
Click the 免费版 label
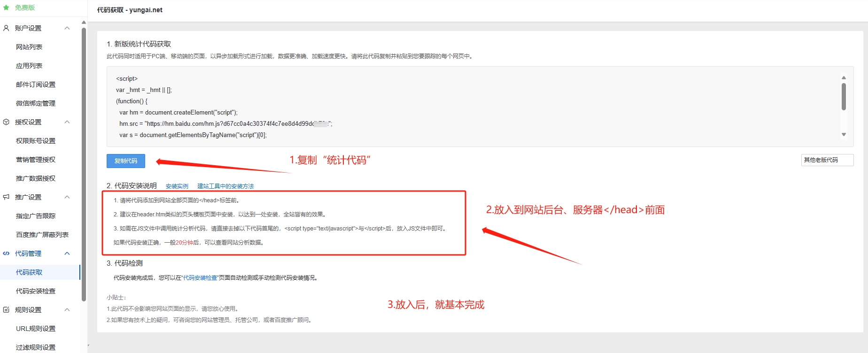click(x=25, y=8)
